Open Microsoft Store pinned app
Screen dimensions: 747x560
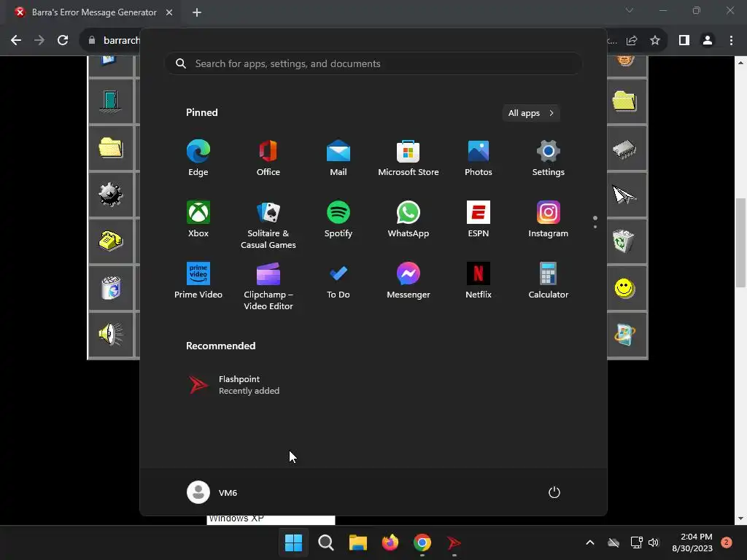click(409, 158)
